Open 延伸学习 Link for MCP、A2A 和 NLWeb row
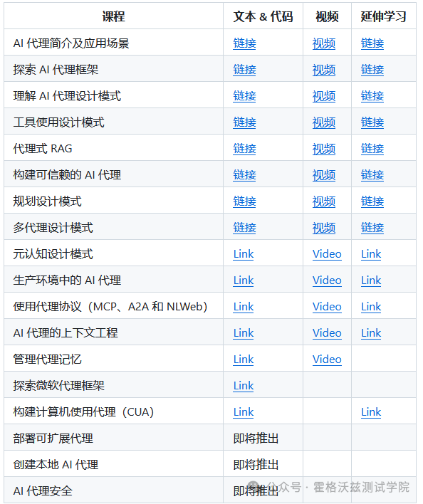 pos(371,307)
